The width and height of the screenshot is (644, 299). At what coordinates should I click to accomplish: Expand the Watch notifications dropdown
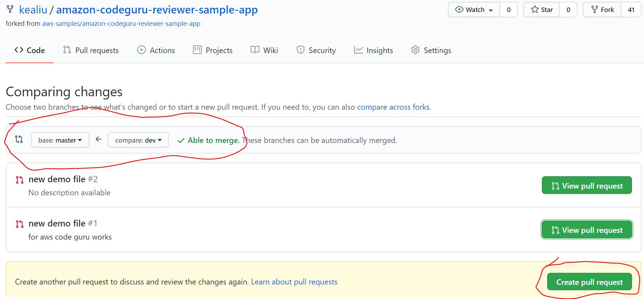[474, 10]
